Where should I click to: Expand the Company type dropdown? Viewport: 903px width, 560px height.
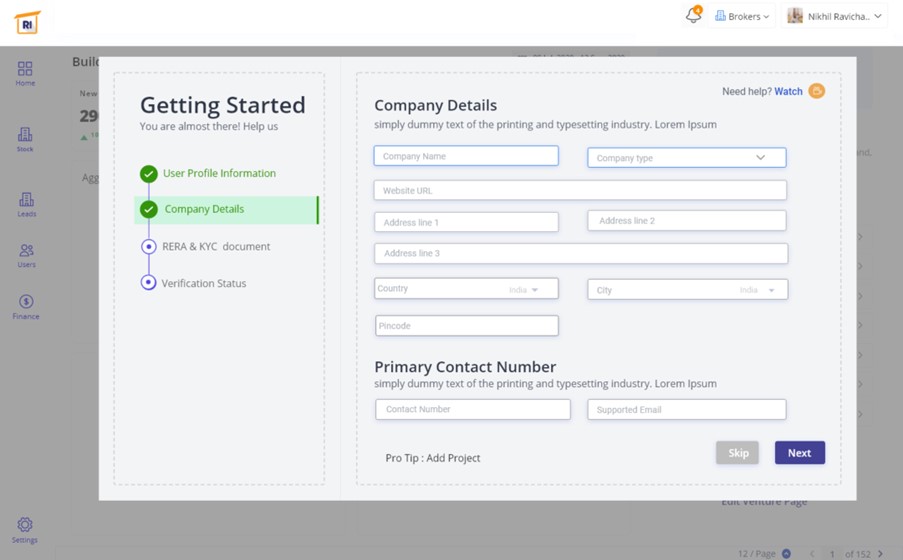(x=686, y=158)
